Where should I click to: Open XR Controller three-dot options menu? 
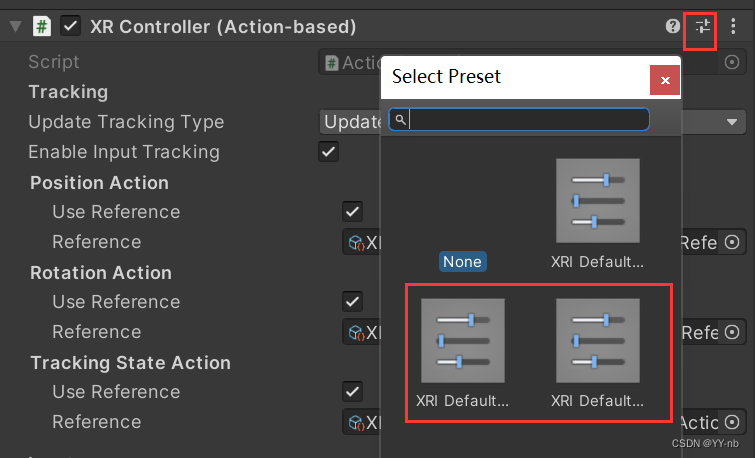[734, 26]
